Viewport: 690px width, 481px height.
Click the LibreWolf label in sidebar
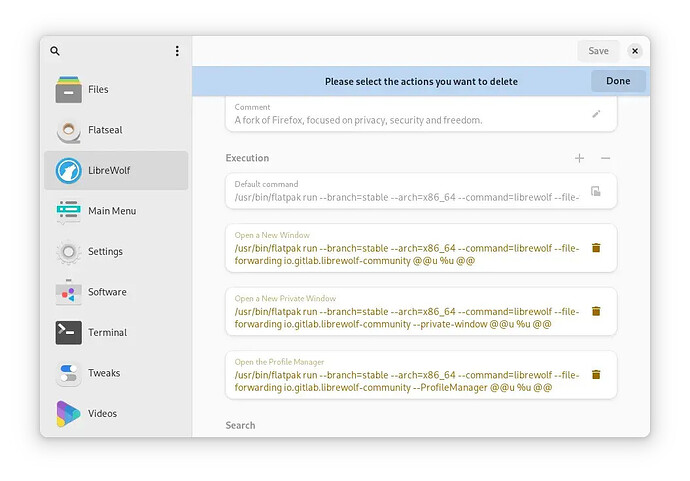109,171
